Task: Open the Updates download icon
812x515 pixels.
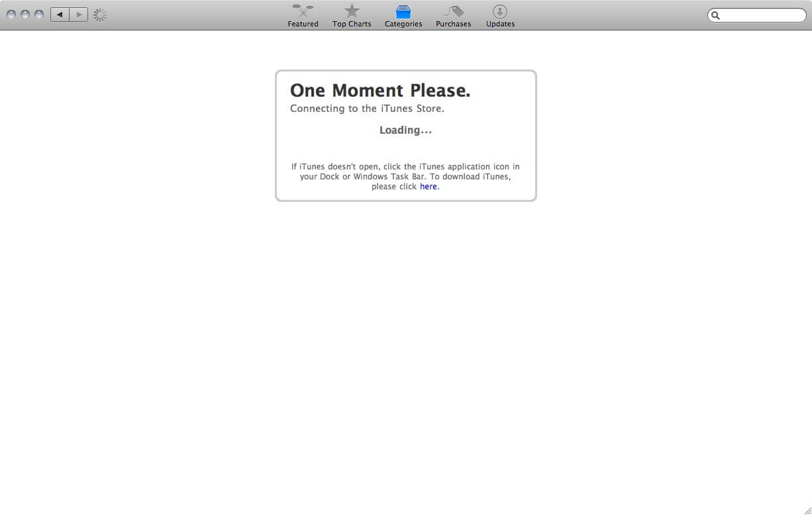Action: pyautogui.click(x=500, y=11)
